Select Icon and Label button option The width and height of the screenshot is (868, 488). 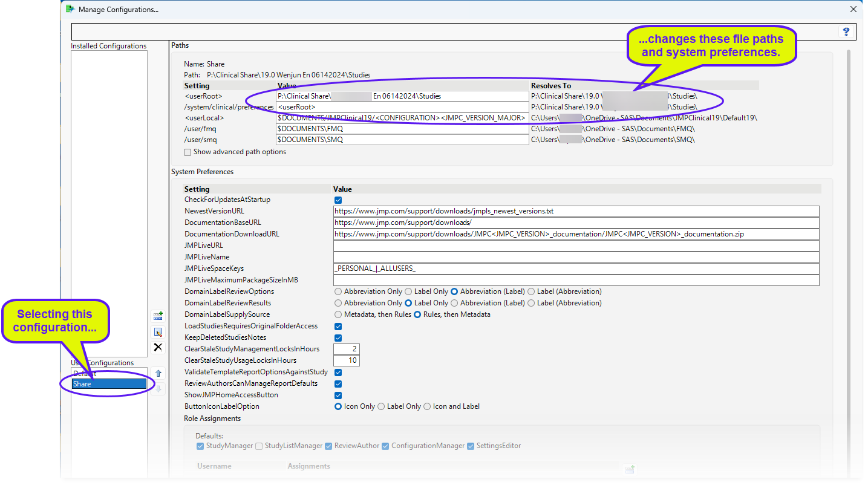point(427,406)
